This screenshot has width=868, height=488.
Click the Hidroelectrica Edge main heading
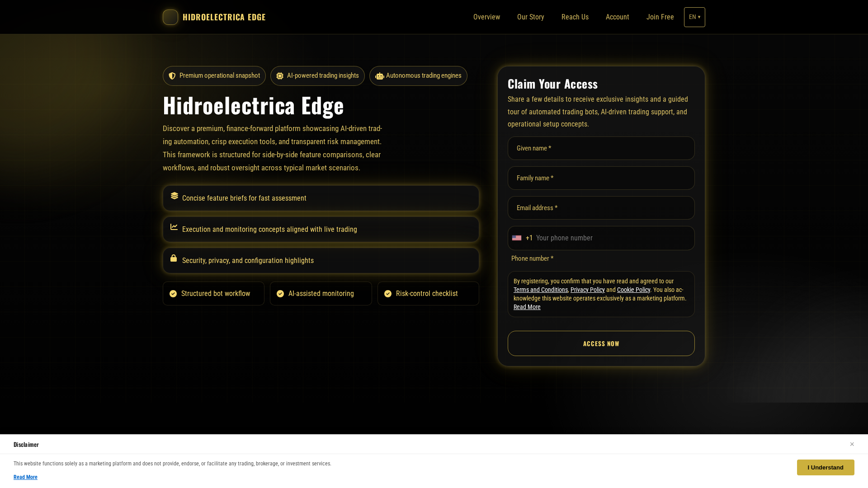click(253, 105)
